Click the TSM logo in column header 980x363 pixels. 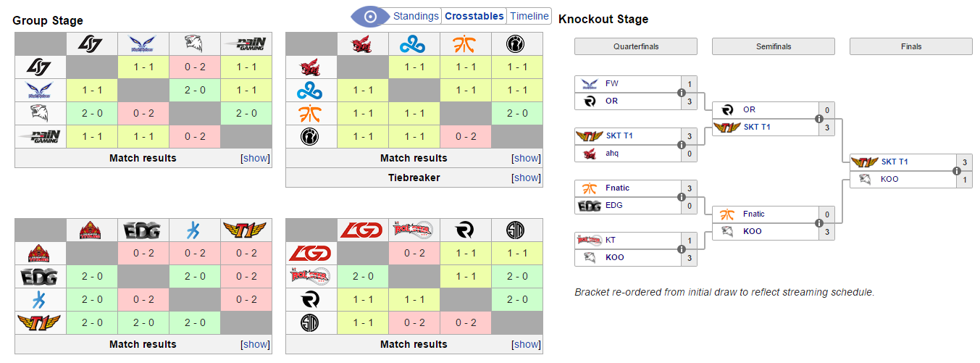(x=516, y=231)
